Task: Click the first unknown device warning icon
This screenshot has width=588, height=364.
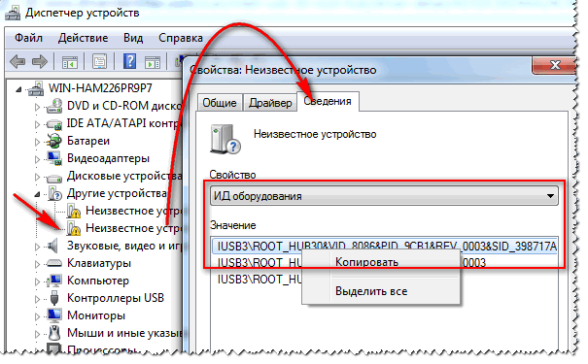Action: coord(74,211)
